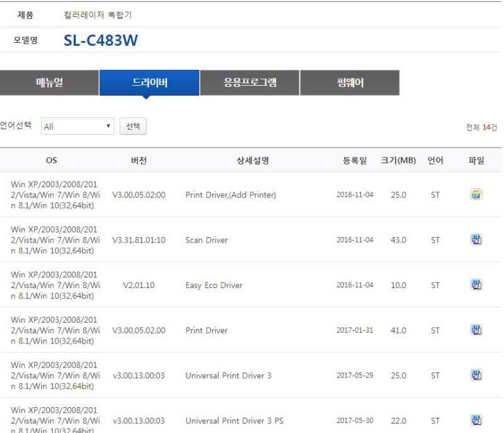The image size is (504, 433).
Task: Expand the 언어선택 list arrow
Action: coord(108,126)
